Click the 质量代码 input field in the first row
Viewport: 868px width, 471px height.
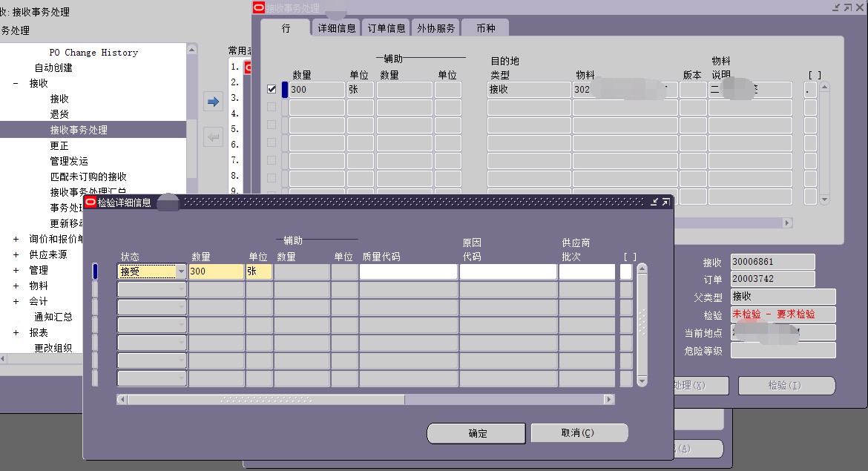point(408,271)
